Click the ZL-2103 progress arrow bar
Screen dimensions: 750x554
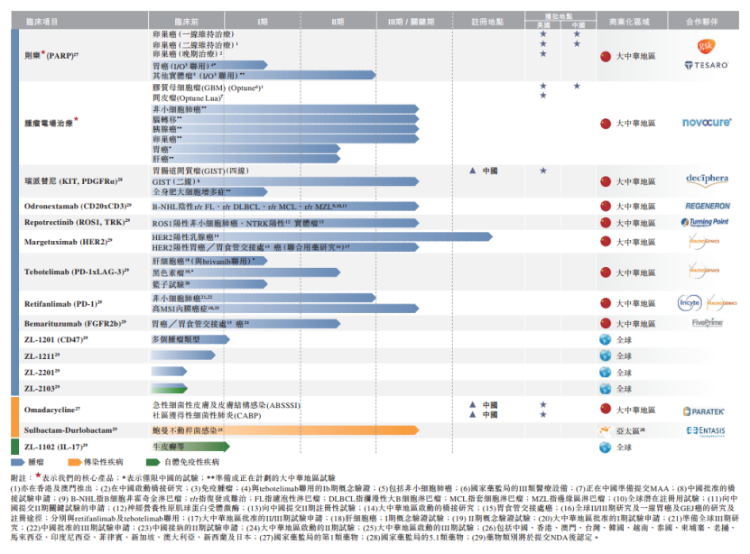click(x=169, y=388)
